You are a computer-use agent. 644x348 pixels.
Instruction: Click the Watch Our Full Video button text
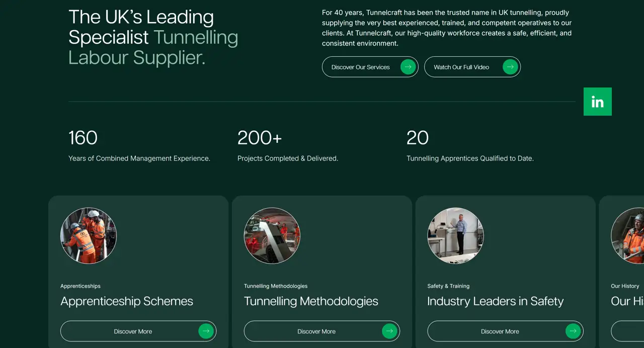(x=461, y=67)
